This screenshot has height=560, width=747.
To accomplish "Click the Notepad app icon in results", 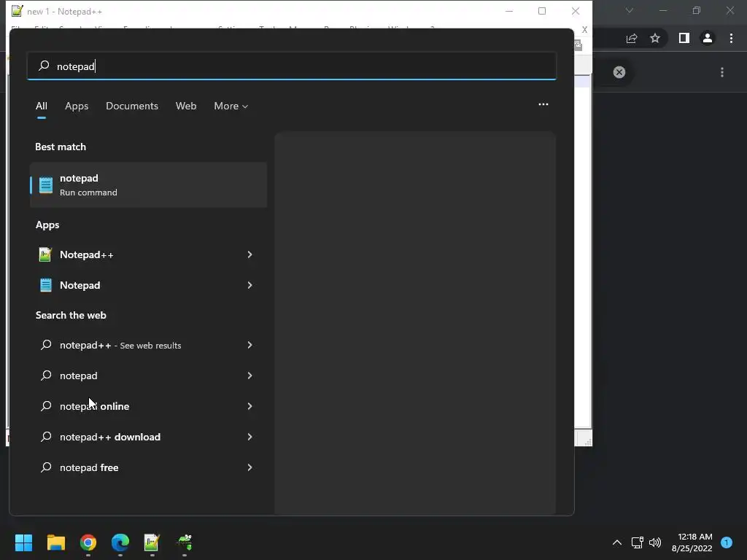I will (46, 285).
